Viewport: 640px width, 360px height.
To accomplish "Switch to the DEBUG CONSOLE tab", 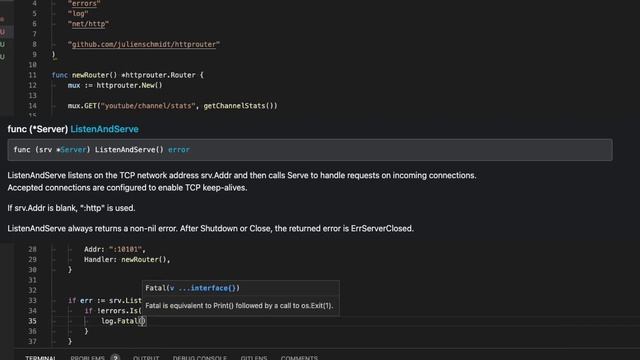I will click(200, 358).
